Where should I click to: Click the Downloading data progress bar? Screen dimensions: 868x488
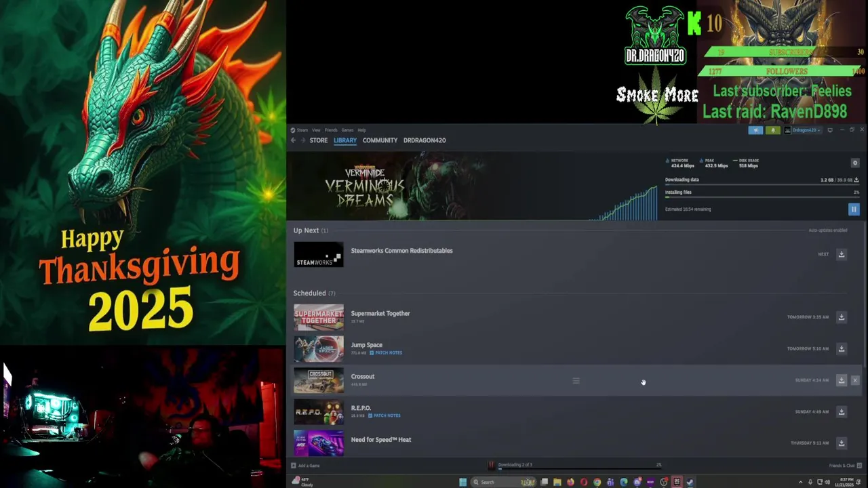tap(762, 184)
